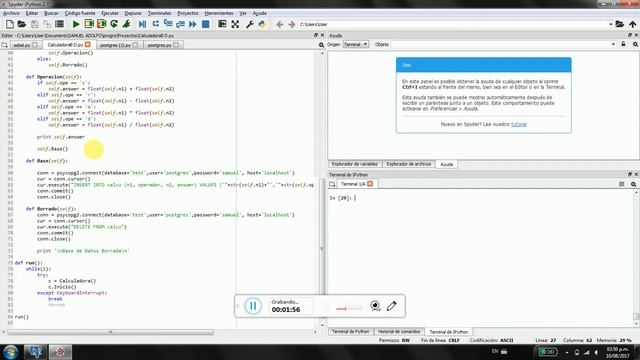The width and height of the screenshot is (640, 360).
Task: Close the Calculadora8 D.py tab
Action: click(88, 44)
